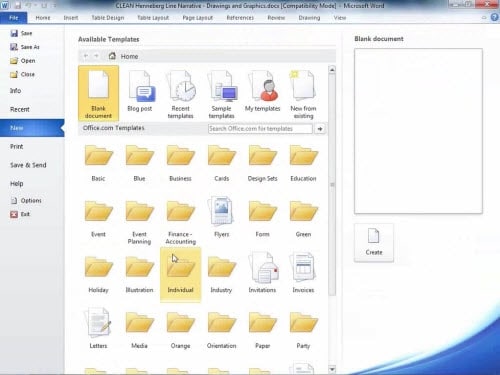Open the Green templates folder
This screenshot has width=500, height=375.
coord(303,218)
